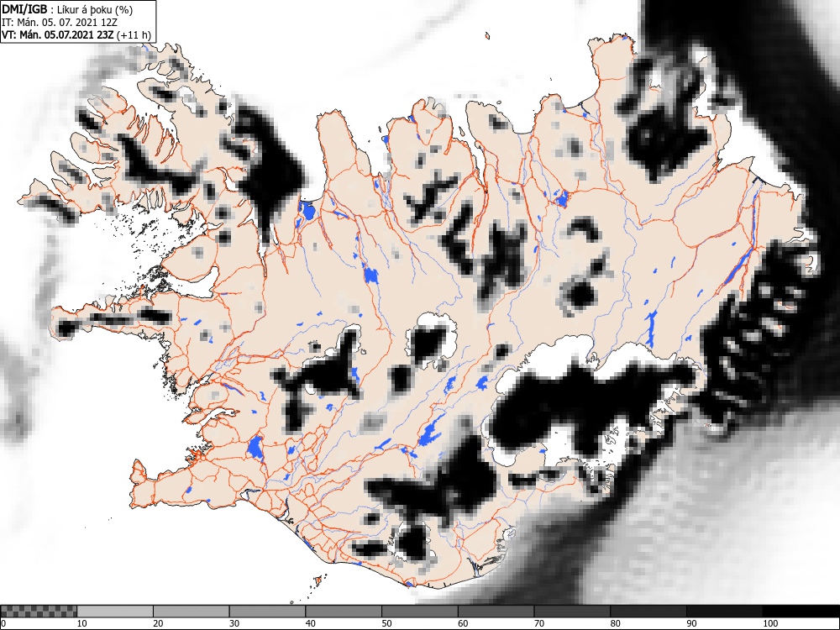
Task: Click the legend label '80'
Action: tap(615, 623)
